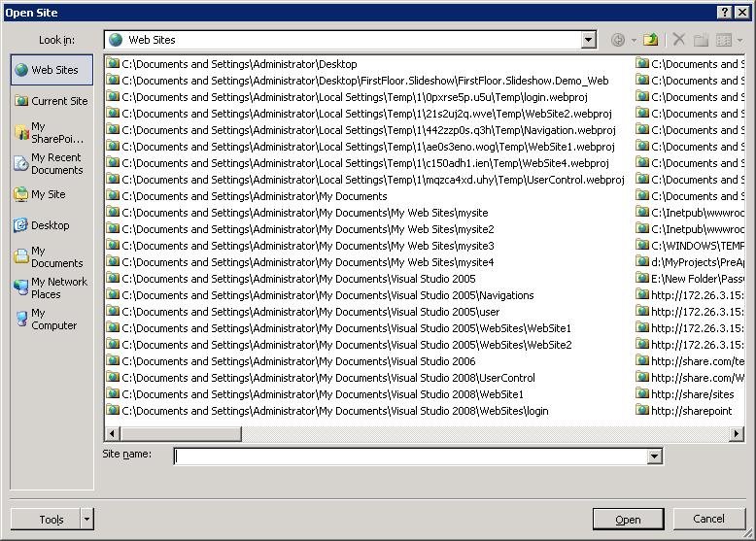Select the Navigation.webproj site entry
The height and width of the screenshot is (541, 756).
361,130
